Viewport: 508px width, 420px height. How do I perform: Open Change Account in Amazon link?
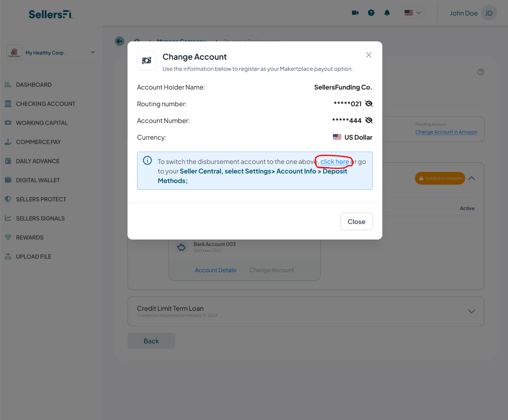[x=446, y=132]
